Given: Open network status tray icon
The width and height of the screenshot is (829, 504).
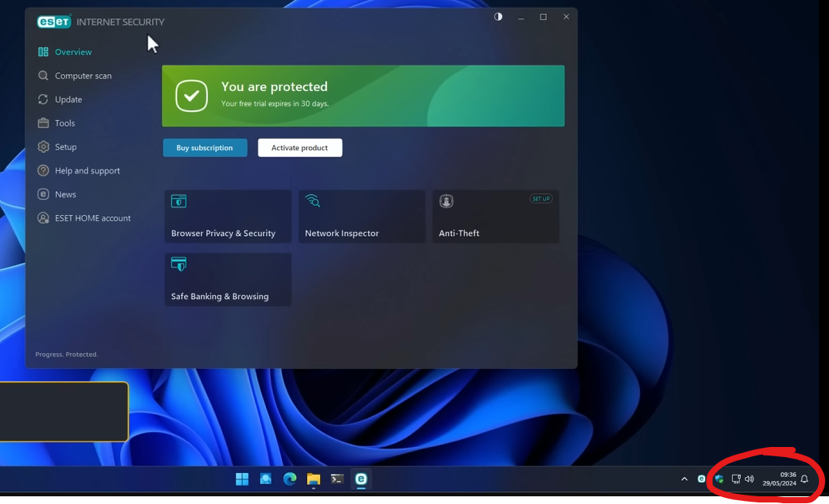Looking at the screenshot, I should point(736,479).
